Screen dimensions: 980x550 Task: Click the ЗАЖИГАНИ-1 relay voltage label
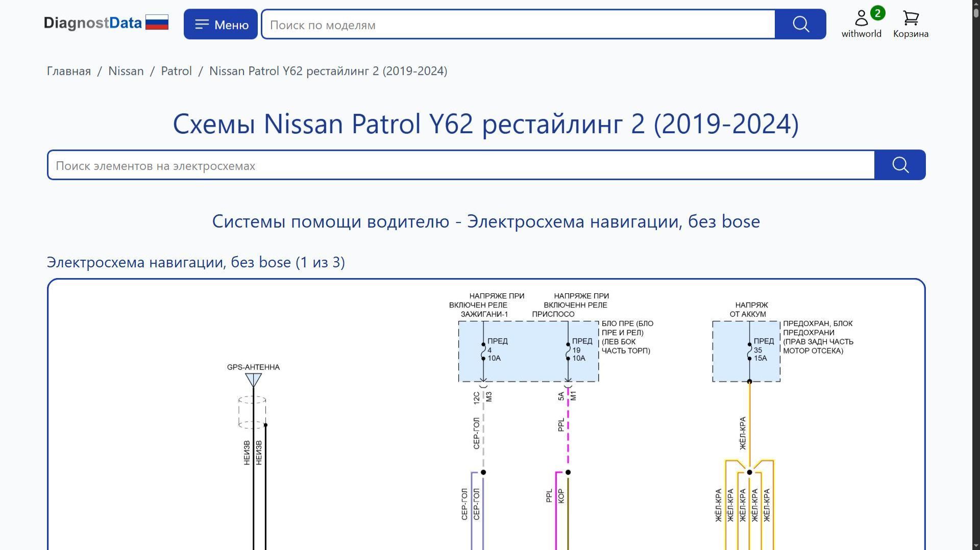486,305
